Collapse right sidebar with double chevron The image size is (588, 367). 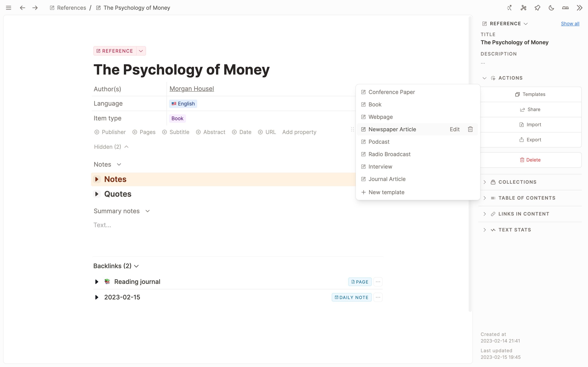[x=579, y=8]
